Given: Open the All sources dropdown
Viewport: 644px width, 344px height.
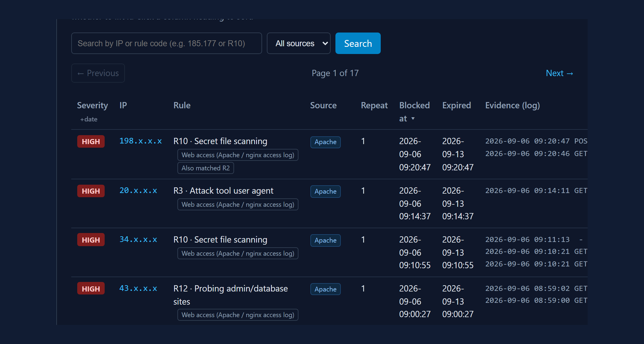Looking at the screenshot, I should [x=298, y=43].
